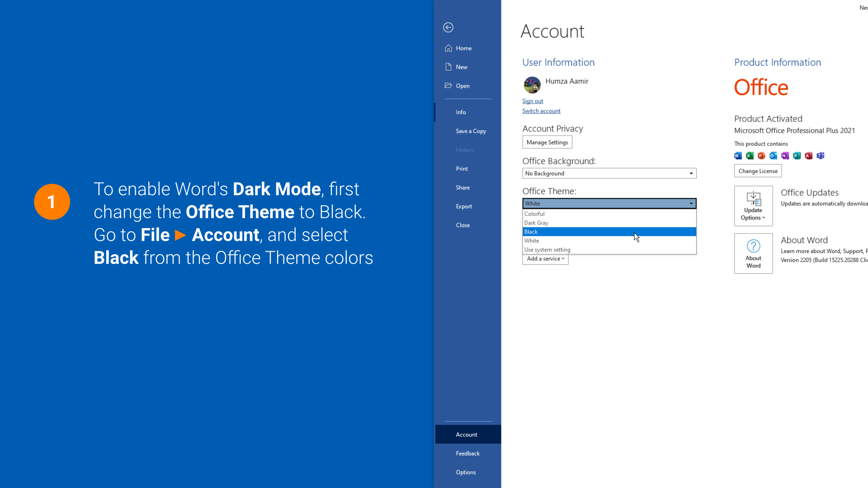The image size is (868, 488).
Task: Collapse the Office Theme dropdown arrow
Action: coord(691,204)
